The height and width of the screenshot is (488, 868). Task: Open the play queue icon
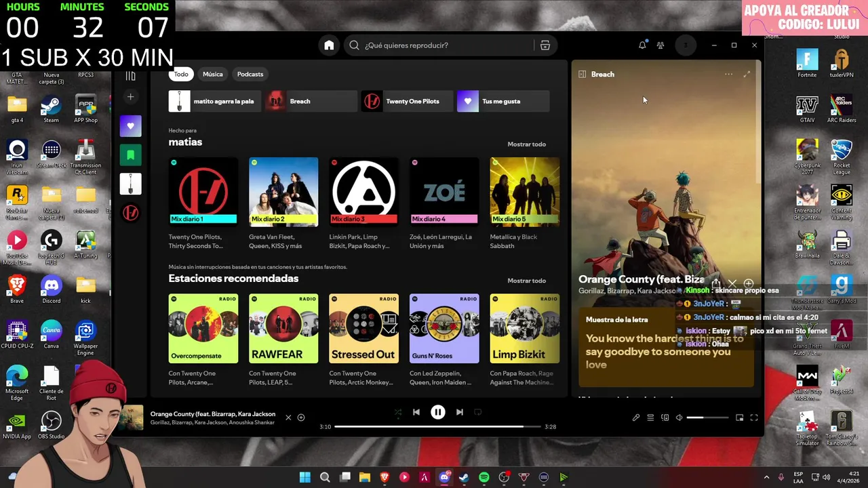(650, 418)
